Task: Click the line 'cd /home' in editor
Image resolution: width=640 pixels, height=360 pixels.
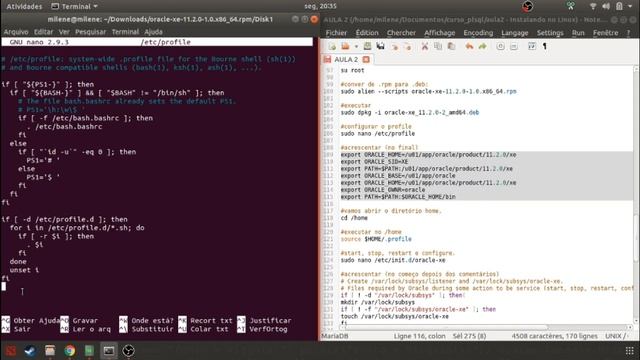Action: coord(354,218)
